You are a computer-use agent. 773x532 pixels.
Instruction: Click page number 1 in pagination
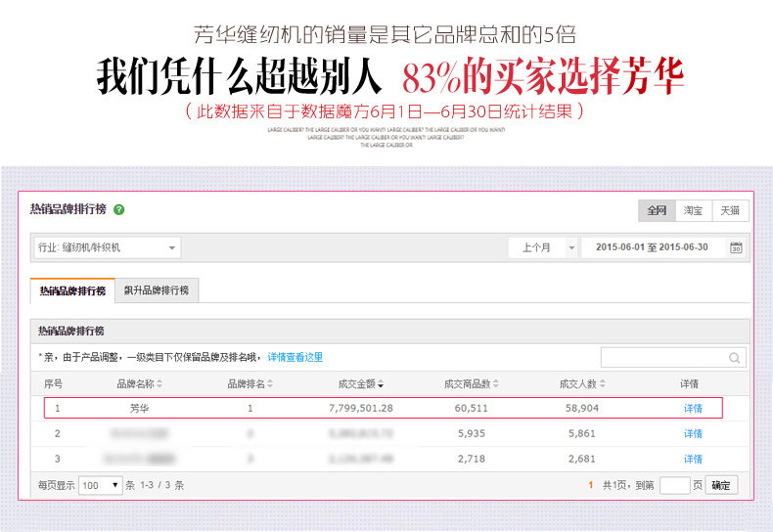click(591, 485)
